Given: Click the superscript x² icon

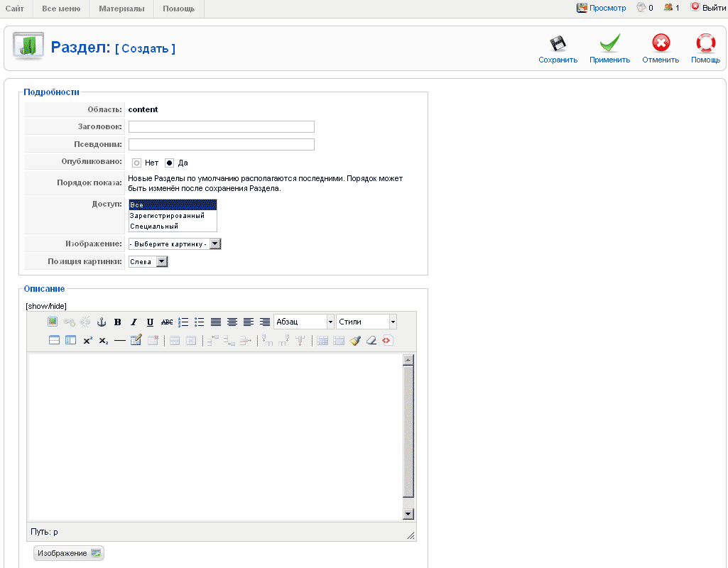Looking at the screenshot, I should point(87,341).
